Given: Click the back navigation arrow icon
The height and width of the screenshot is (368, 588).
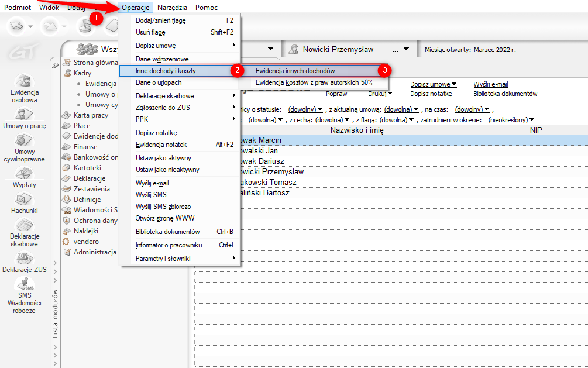Looking at the screenshot, I should coord(17,26).
